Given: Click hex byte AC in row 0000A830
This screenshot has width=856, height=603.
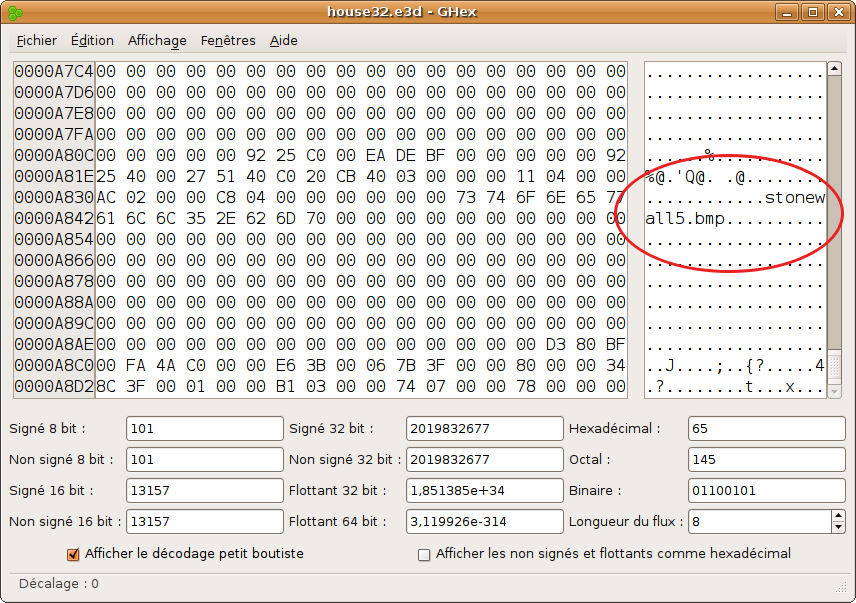Looking at the screenshot, I should pos(106,198).
